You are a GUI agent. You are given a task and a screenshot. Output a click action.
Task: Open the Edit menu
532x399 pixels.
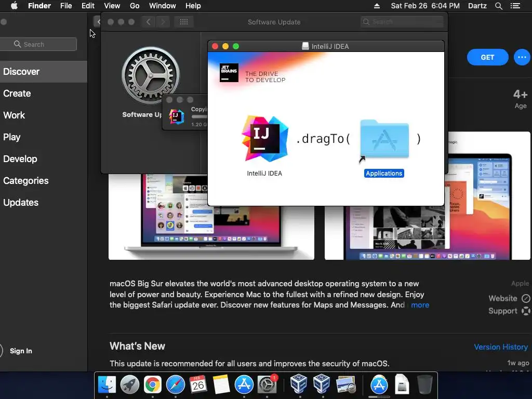(88, 6)
